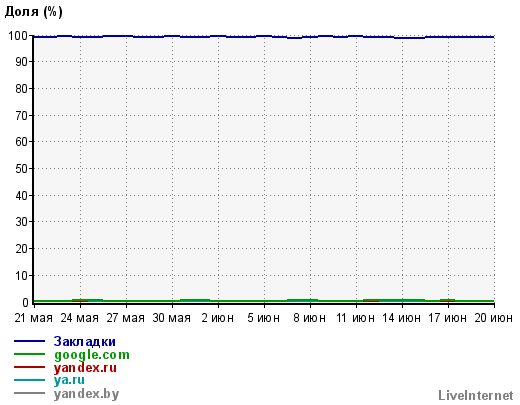The width and height of the screenshot is (520, 405).
Task: Click the 100 value on the axis
Action: tap(18, 36)
